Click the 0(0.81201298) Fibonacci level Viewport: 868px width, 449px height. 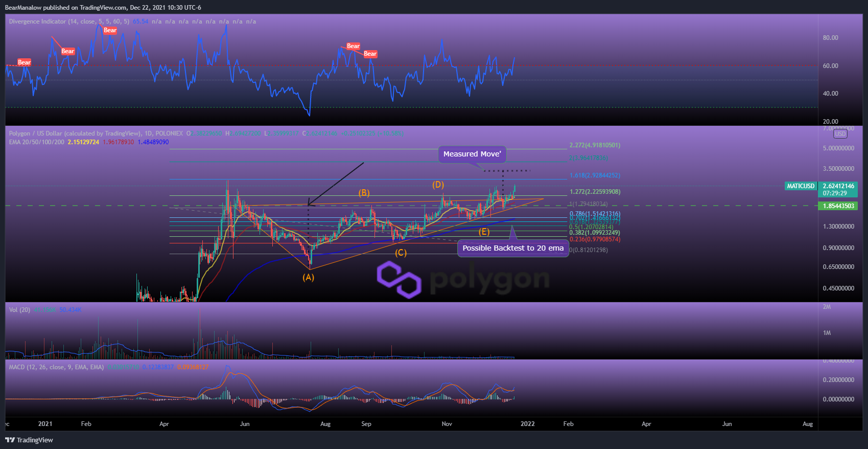tap(589, 250)
